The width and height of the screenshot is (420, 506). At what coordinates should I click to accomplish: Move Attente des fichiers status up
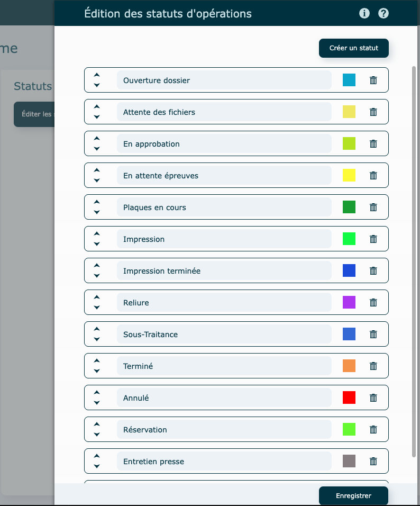(x=97, y=107)
